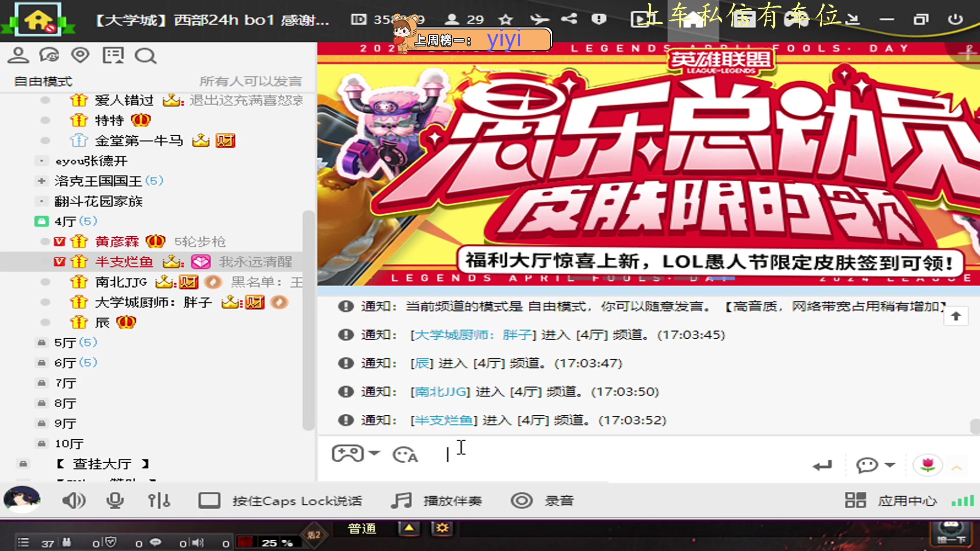Open link 南北JJG in join notification
The width and height of the screenshot is (980, 551).
tap(440, 392)
